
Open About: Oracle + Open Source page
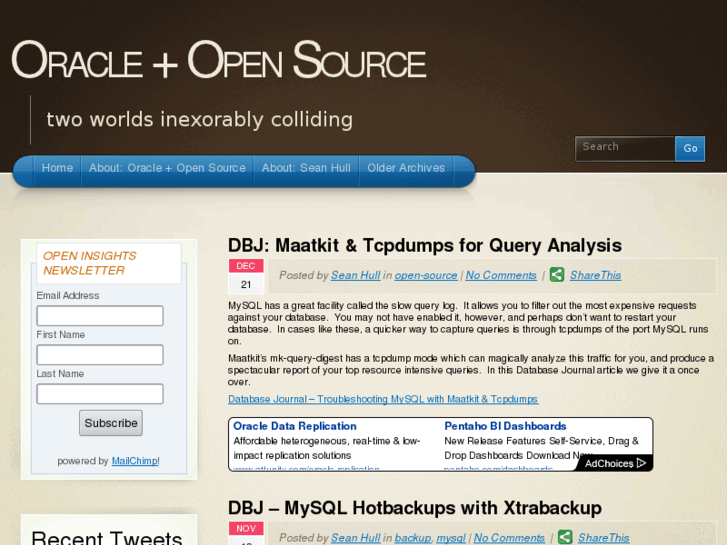pos(167,168)
